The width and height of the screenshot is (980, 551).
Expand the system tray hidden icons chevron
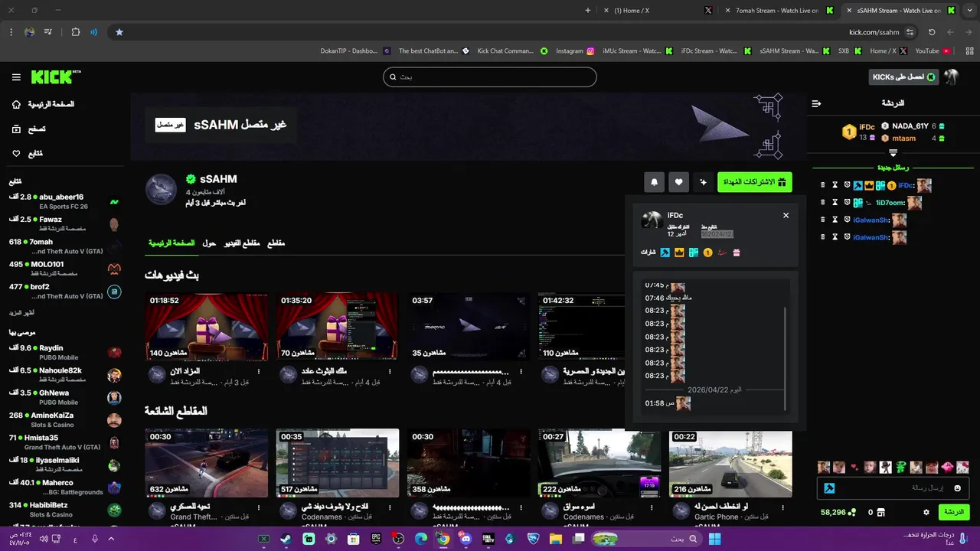click(x=111, y=539)
